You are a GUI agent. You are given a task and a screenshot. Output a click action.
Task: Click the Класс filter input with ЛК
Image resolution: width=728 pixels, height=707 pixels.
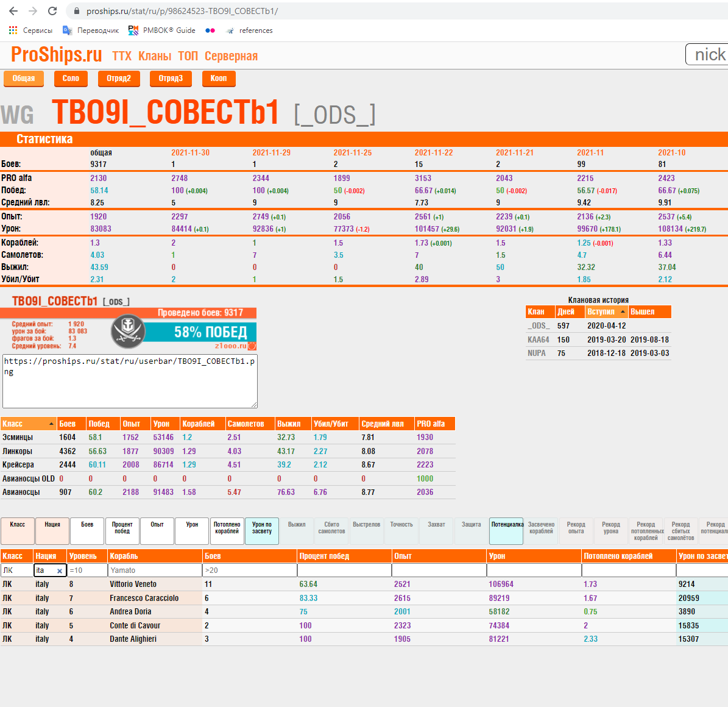coord(16,570)
